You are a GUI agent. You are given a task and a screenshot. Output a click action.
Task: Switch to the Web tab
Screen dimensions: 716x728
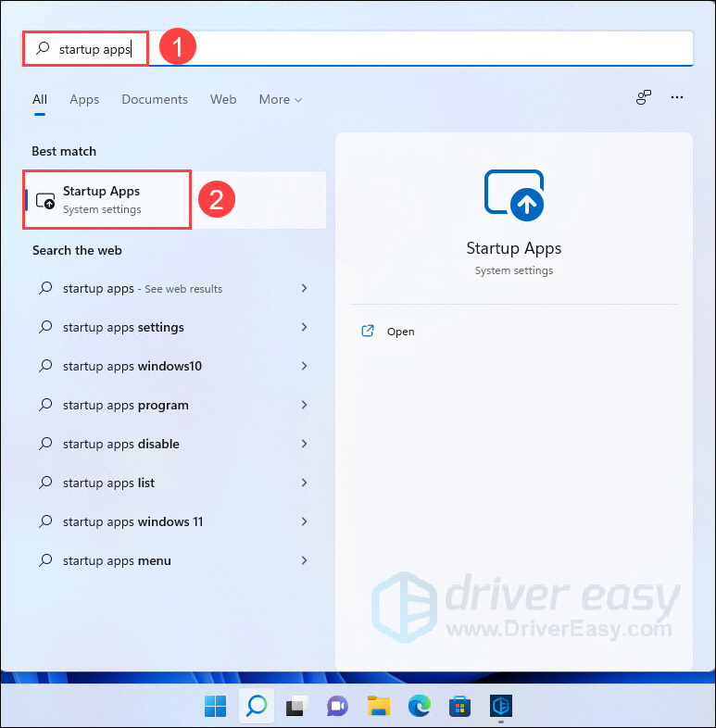[x=223, y=99]
